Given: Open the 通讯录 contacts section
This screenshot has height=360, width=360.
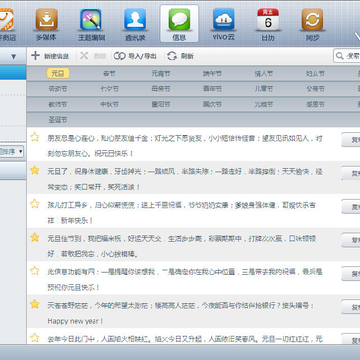Looking at the screenshot, I should pos(135,24).
